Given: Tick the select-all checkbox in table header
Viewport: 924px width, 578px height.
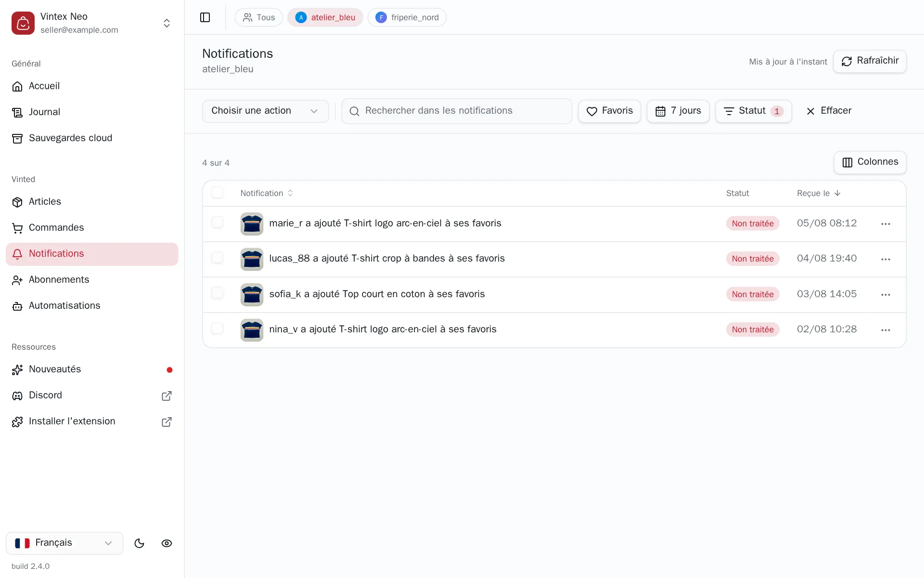Looking at the screenshot, I should 218,193.
